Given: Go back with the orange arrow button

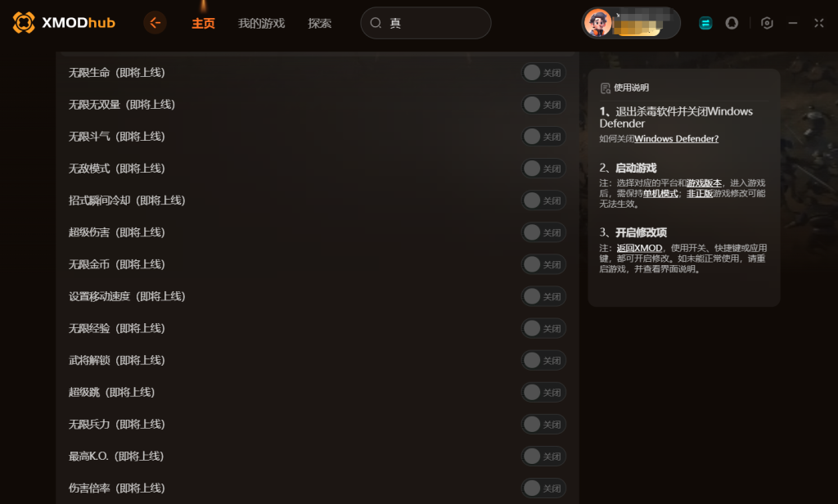Looking at the screenshot, I should coord(155,22).
